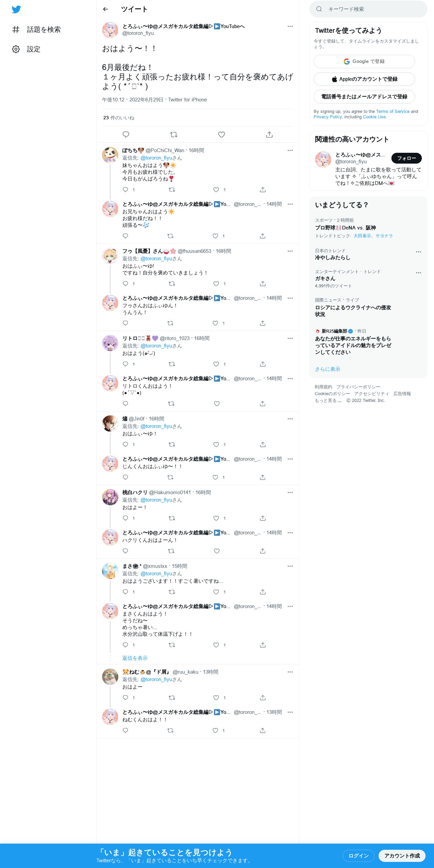The width and height of the screenshot is (434, 868).
Task: Show more trends with さらに表示
Action: point(328,369)
